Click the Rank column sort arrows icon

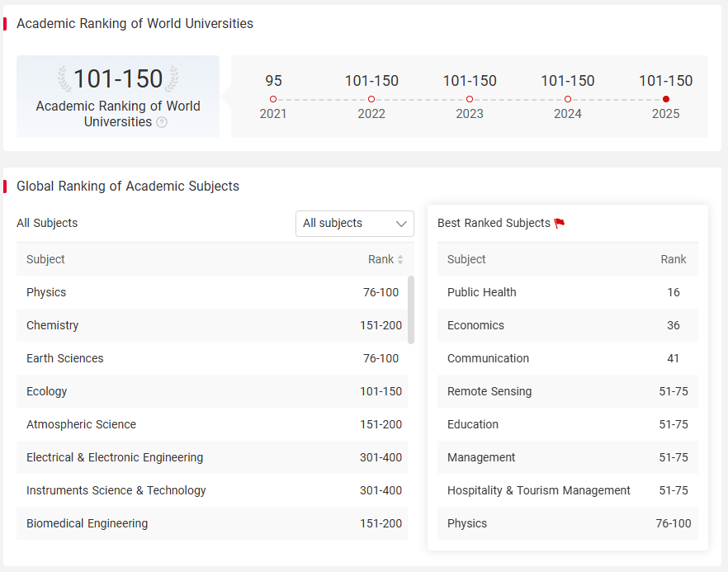(x=400, y=259)
